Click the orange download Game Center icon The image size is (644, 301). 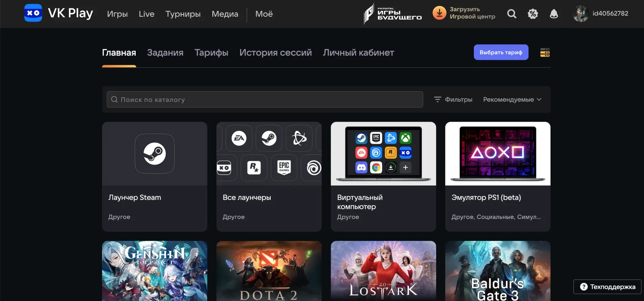coord(439,13)
